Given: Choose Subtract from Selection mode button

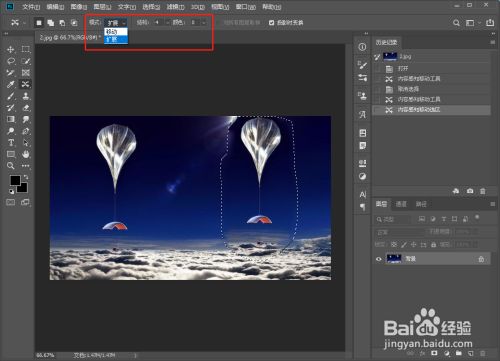Looking at the screenshot, I should pos(62,23).
